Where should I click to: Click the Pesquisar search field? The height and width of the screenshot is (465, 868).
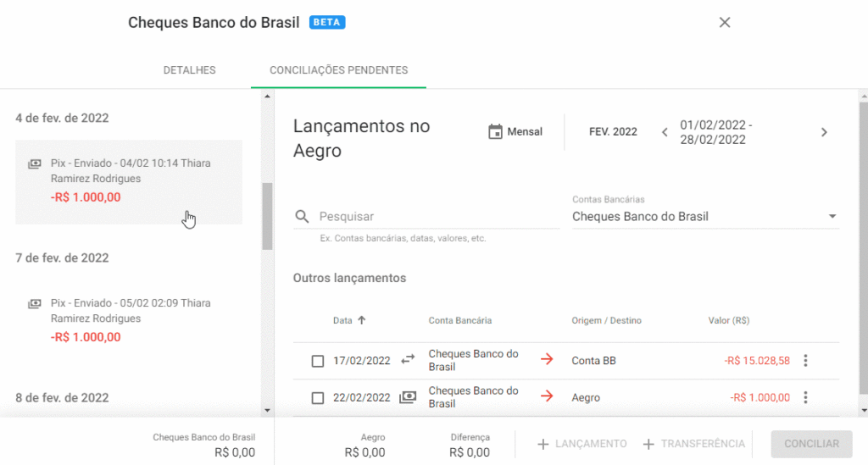(x=438, y=217)
